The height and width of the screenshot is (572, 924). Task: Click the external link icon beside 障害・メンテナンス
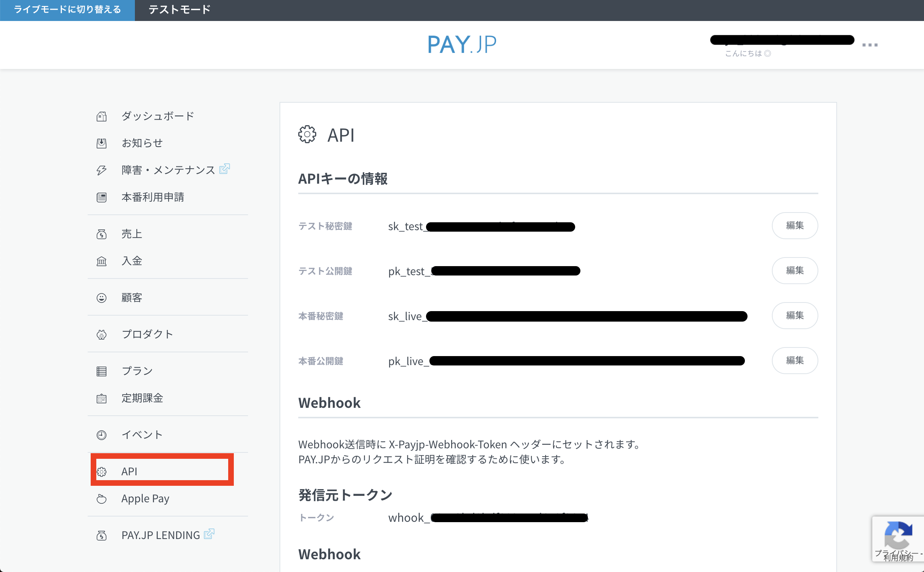pos(224,168)
